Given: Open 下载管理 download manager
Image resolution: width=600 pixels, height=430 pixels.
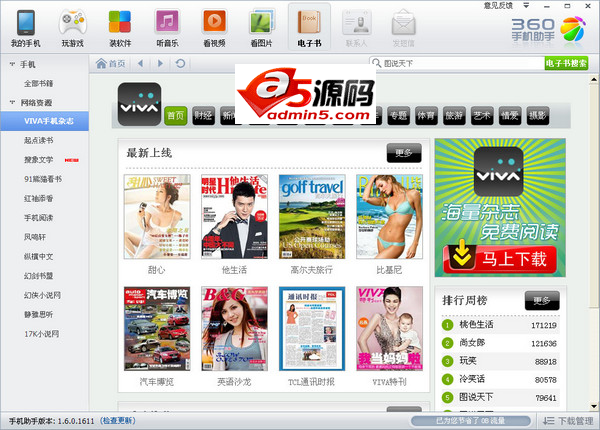Looking at the screenshot, I should click(568, 421).
